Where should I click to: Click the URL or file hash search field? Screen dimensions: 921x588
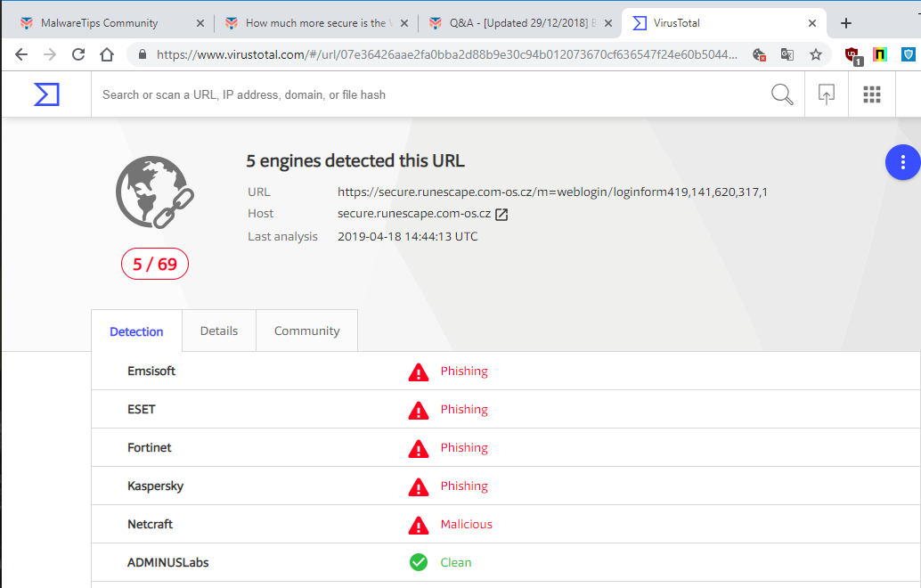[x=428, y=94]
